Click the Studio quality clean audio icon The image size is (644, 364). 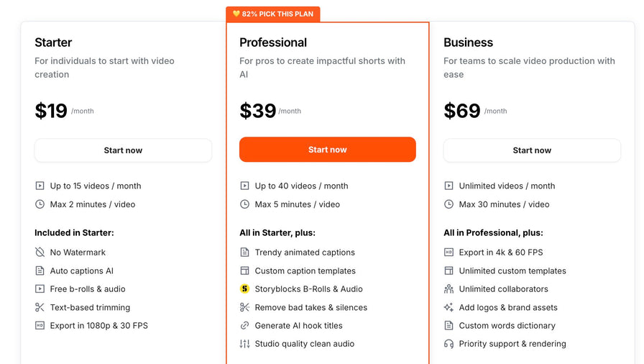[x=244, y=344]
